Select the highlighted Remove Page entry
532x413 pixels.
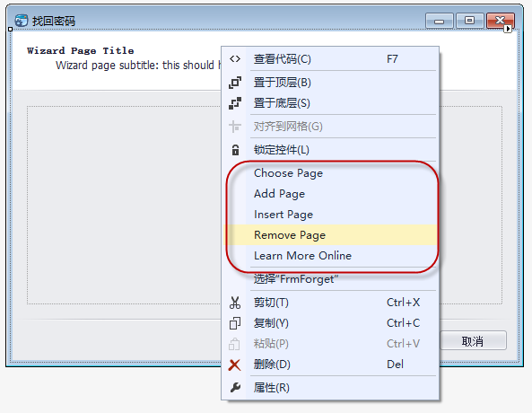tap(330, 235)
